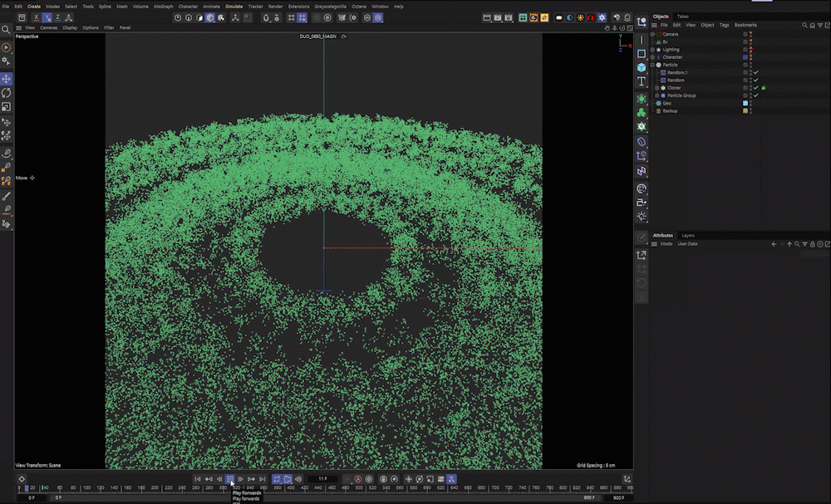Image resolution: width=831 pixels, height=504 pixels.
Task: Select the Move tool in left toolbar
Action: click(x=7, y=79)
